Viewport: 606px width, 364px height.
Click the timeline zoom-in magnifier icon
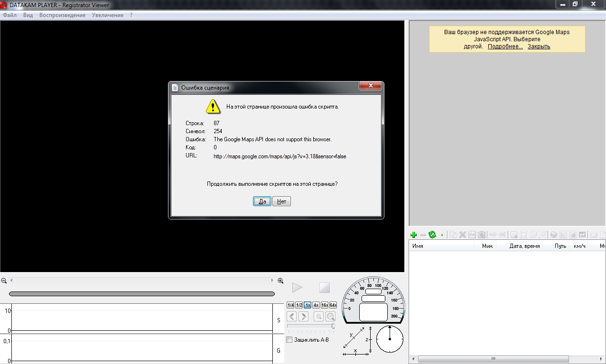click(280, 281)
